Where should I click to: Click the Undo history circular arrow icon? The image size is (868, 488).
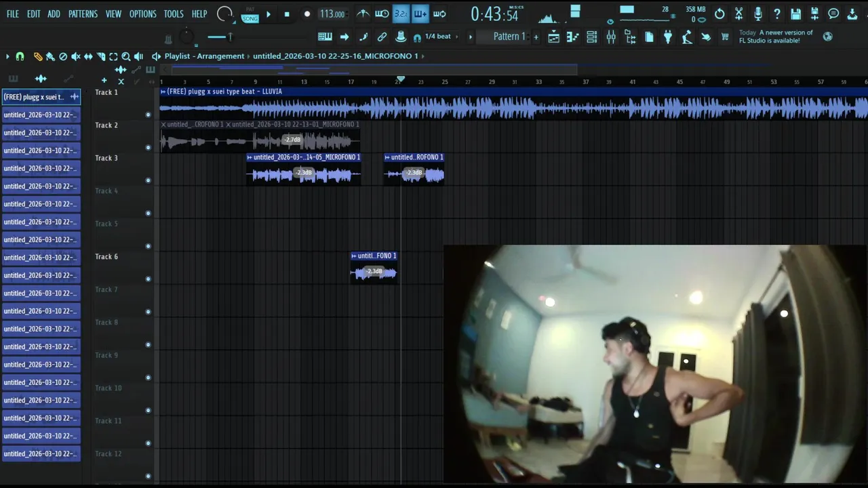[x=719, y=14]
